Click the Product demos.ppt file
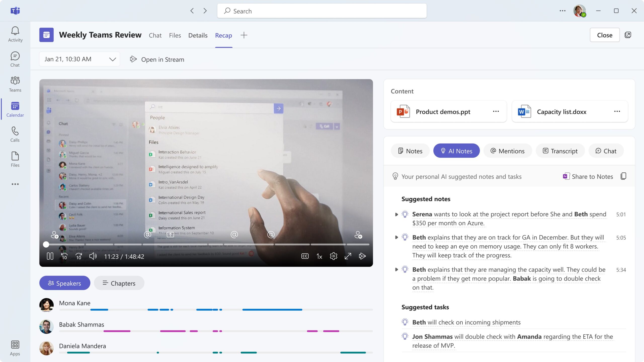This screenshot has width=644, height=362. 443,112
